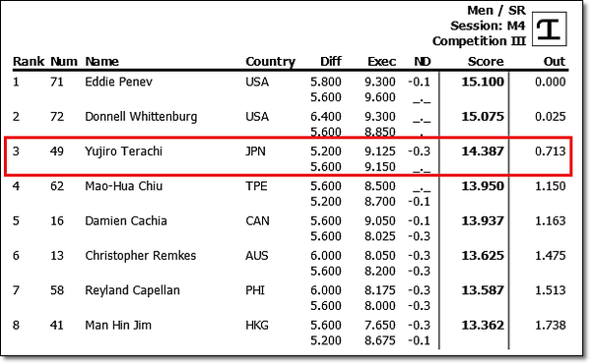Click the Name column header
This screenshot has height=364, width=591.
(x=101, y=62)
